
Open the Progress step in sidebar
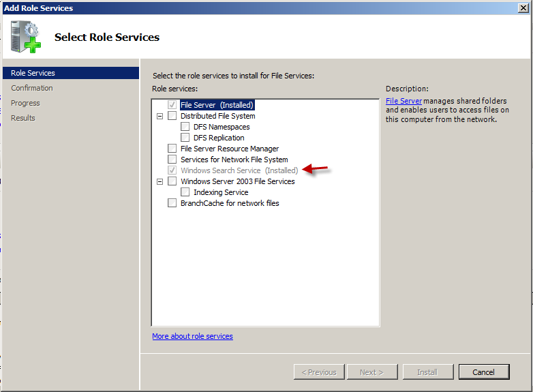(25, 103)
